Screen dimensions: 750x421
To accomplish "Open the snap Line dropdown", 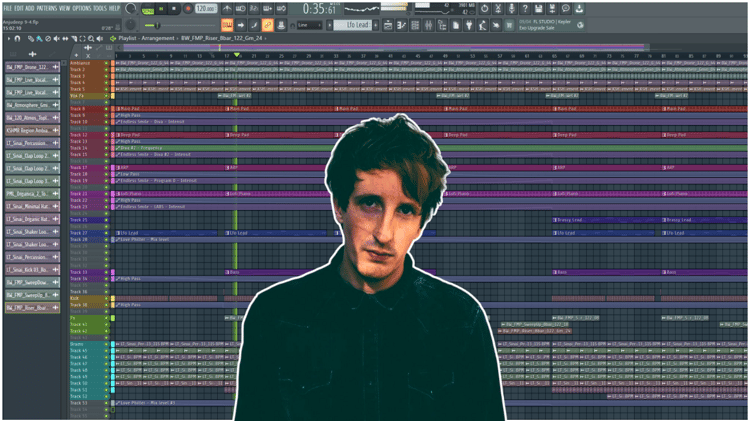I will pyautogui.click(x=309, y=25).
